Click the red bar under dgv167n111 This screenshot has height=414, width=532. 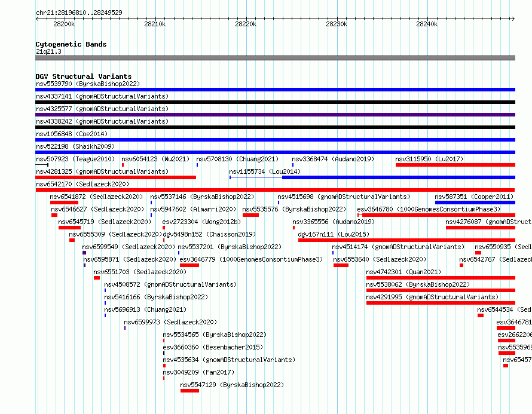point(407,240)
